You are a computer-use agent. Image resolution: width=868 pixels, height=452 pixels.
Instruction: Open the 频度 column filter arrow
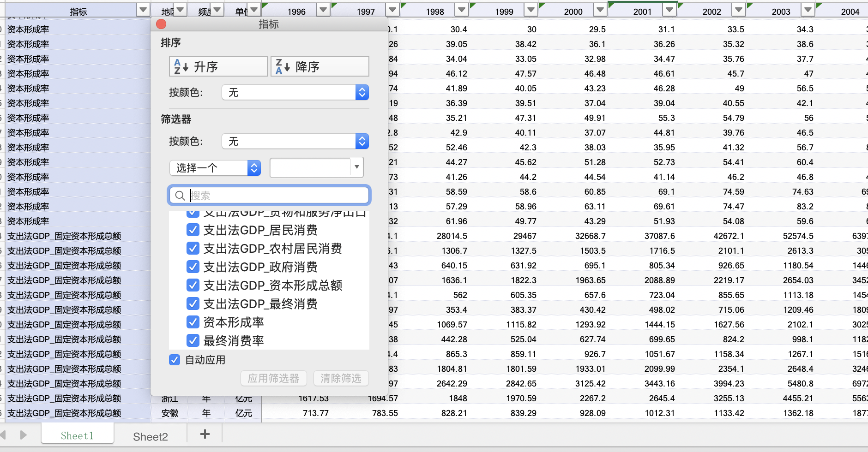click(x=217, y=10)
